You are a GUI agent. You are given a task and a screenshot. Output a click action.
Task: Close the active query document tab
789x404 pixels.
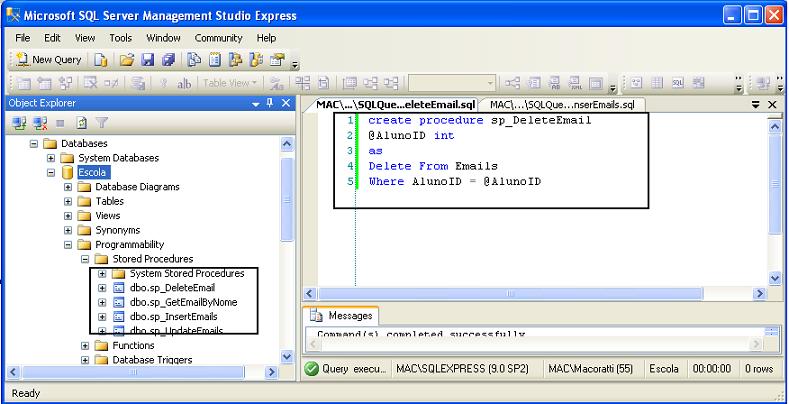[x=772, y=104]
